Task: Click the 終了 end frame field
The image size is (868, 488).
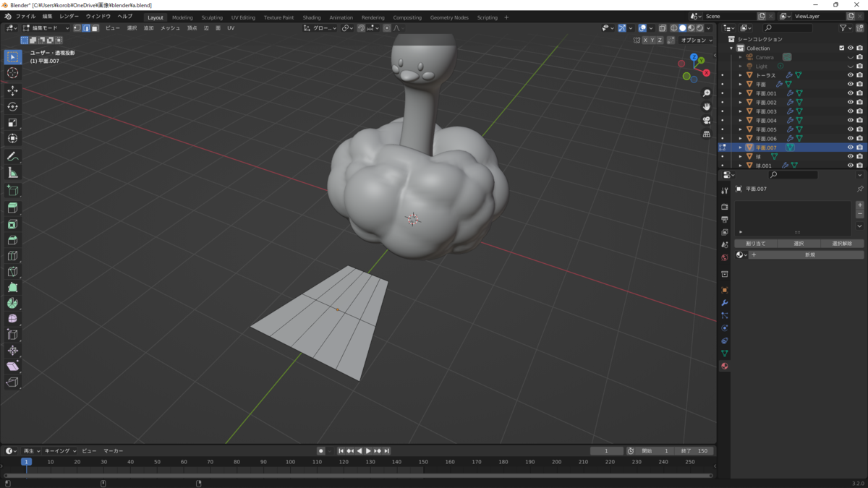Action: pyautogui.click(x=694, y=451)
